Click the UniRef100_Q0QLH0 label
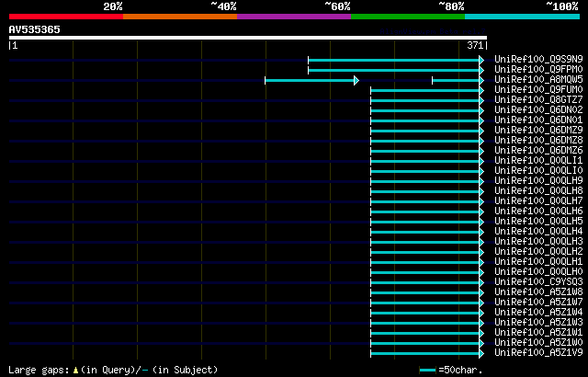 pyautogui.click(x=538, y=271)
